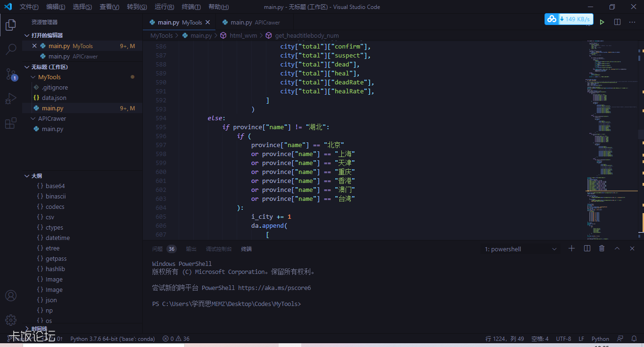
Task: Click 行 1224, 列 49 cursor position
Action: [x=504, y=339]
